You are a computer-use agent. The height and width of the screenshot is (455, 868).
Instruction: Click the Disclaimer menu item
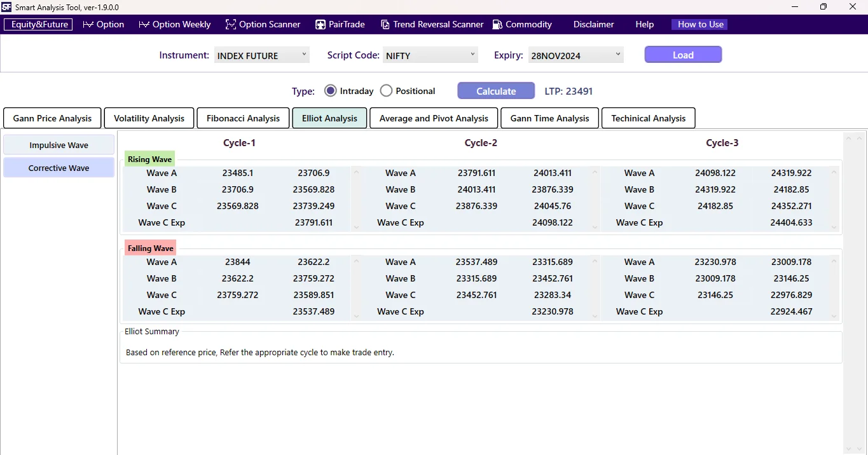point(593,24)
